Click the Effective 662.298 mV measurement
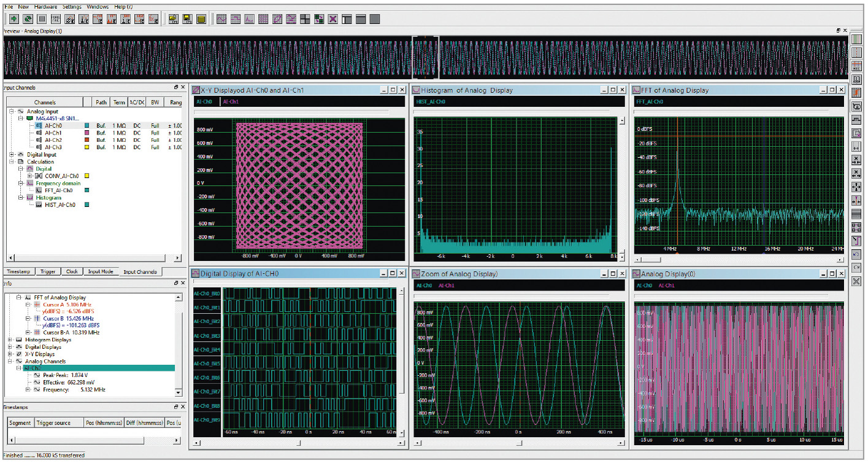Image resolution: width=868 pixels, height=463 pixels. pos(69,382)
